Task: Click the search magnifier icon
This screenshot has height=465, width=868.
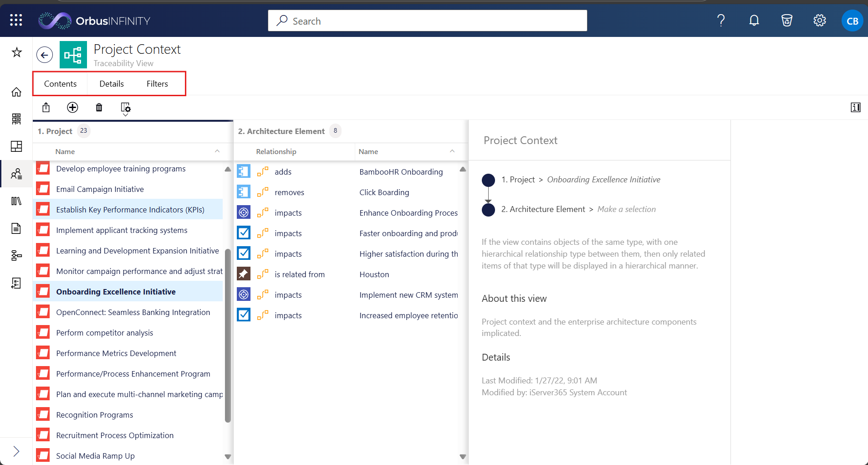Action: 282,21
